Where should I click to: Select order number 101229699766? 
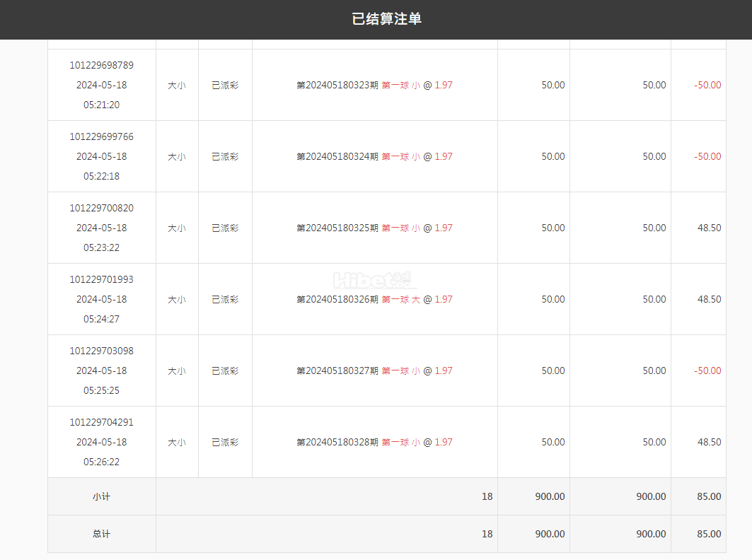click(102, 136)
